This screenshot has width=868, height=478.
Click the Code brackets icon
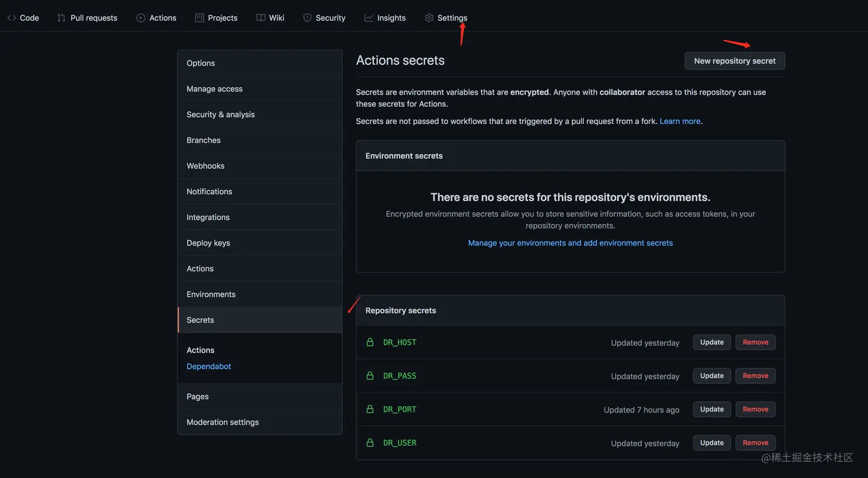[11, 18]
